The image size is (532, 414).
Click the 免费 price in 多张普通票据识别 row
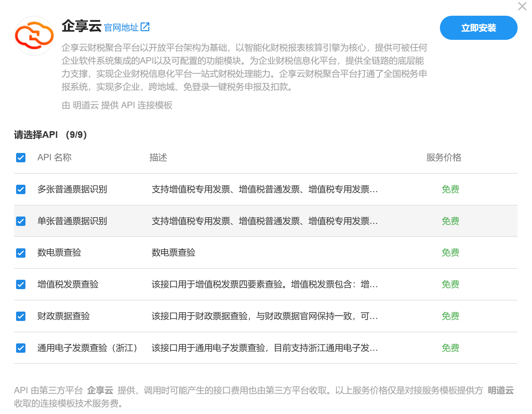450,189
